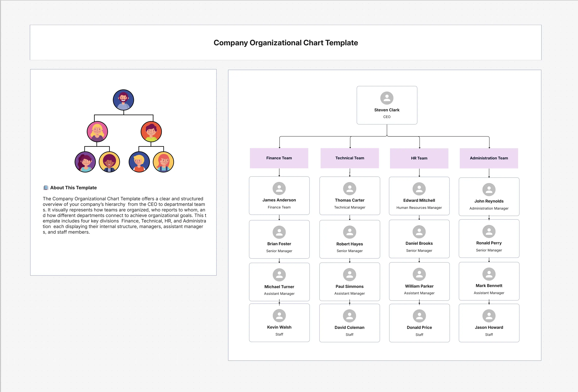Viewport: 578px width, 392px height.
Task: Click the Administration Team header
Action: coord(489,158)
